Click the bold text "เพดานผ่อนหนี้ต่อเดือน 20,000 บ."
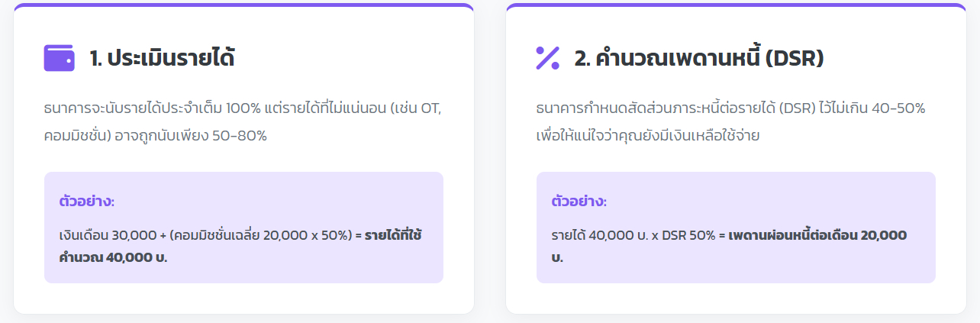The image size is (980, 323). (x=817, y=235)
